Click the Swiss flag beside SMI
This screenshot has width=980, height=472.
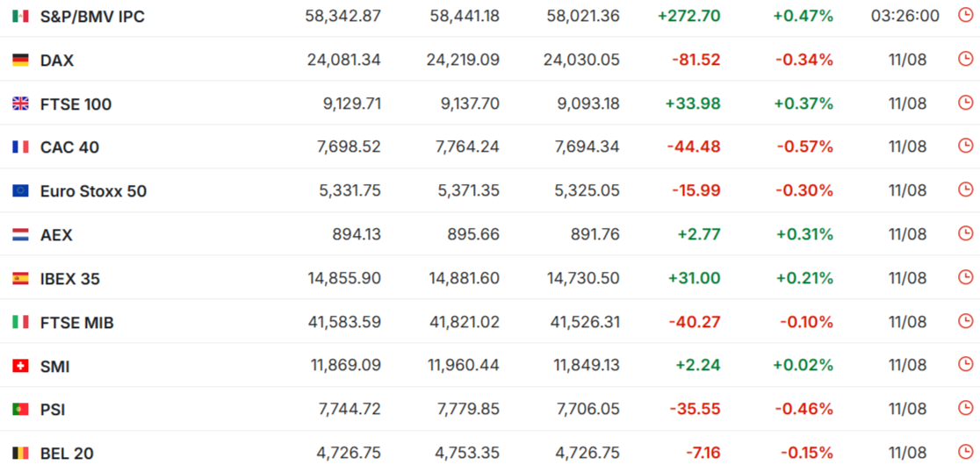tap(20, 366)
